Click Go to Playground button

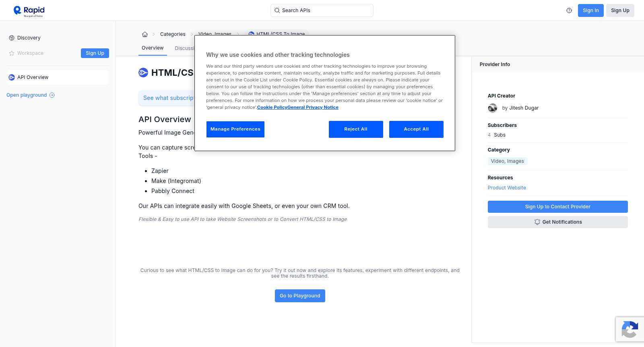(300, 296)
